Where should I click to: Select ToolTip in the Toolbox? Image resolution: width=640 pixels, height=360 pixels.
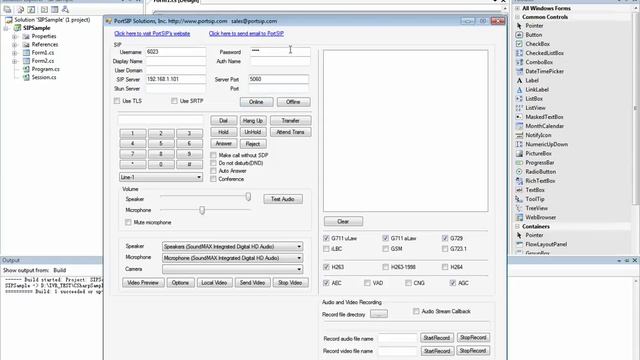(x=535, y=199)
